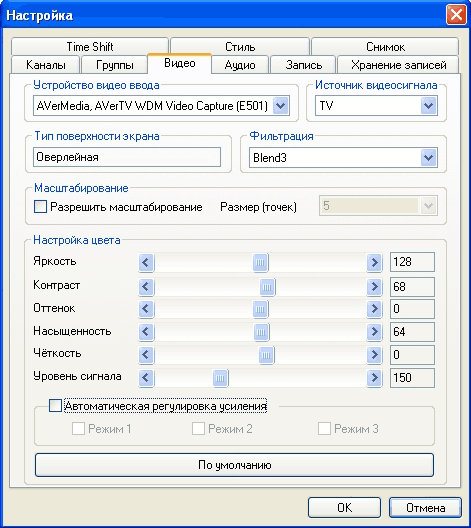This screenshot has width=471, height=528.
Task: Click the Чёткость value field
Action: point(412,355)
